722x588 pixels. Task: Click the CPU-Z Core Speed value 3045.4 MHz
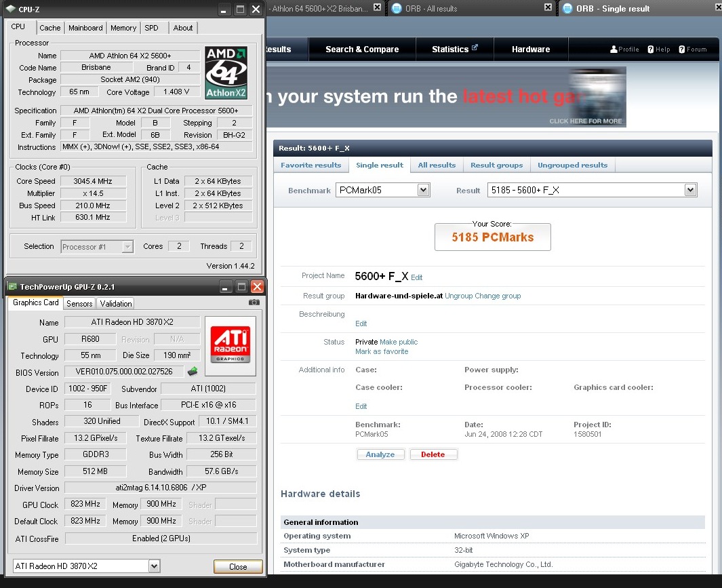(93, 181)
